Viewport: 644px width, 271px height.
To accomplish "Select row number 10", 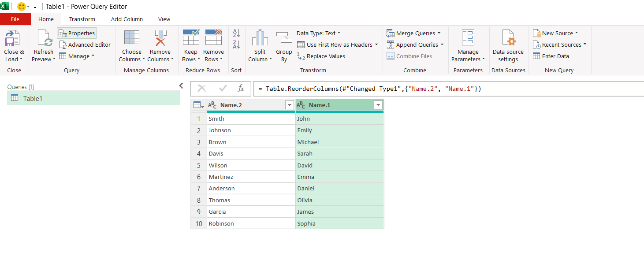I will [x=199, y=223].
